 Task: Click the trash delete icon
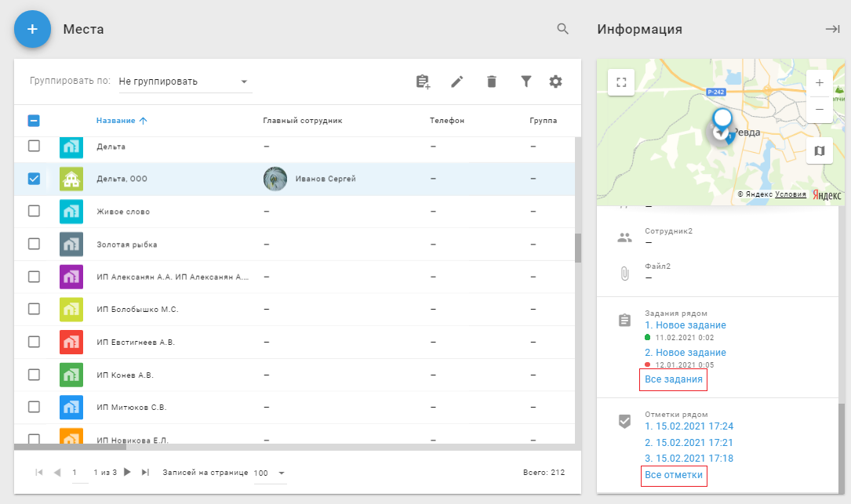(x=492, y=82)
